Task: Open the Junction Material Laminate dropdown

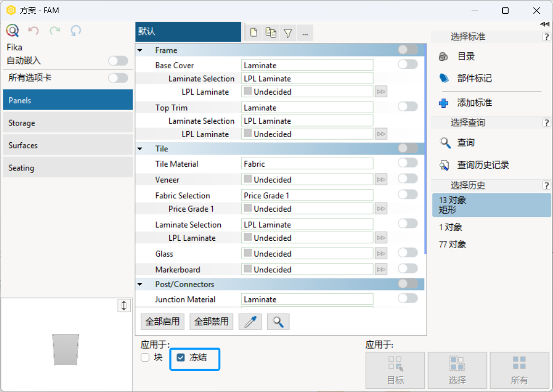Action: tap(307, 299)
